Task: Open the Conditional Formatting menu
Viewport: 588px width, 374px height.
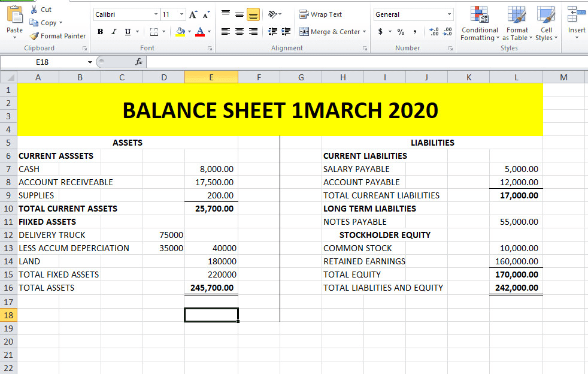Action: click(x=479, y=24)
